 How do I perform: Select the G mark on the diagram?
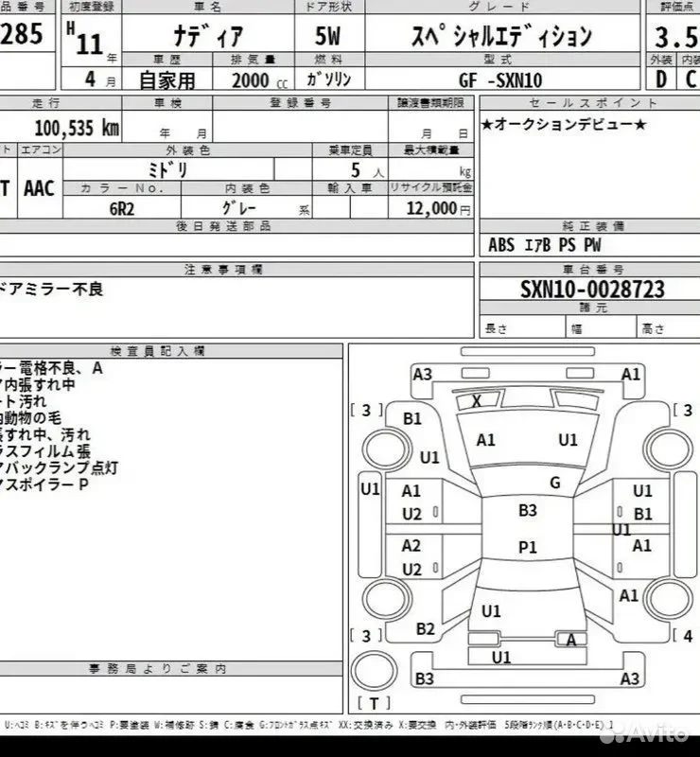(x=555, y=483)
